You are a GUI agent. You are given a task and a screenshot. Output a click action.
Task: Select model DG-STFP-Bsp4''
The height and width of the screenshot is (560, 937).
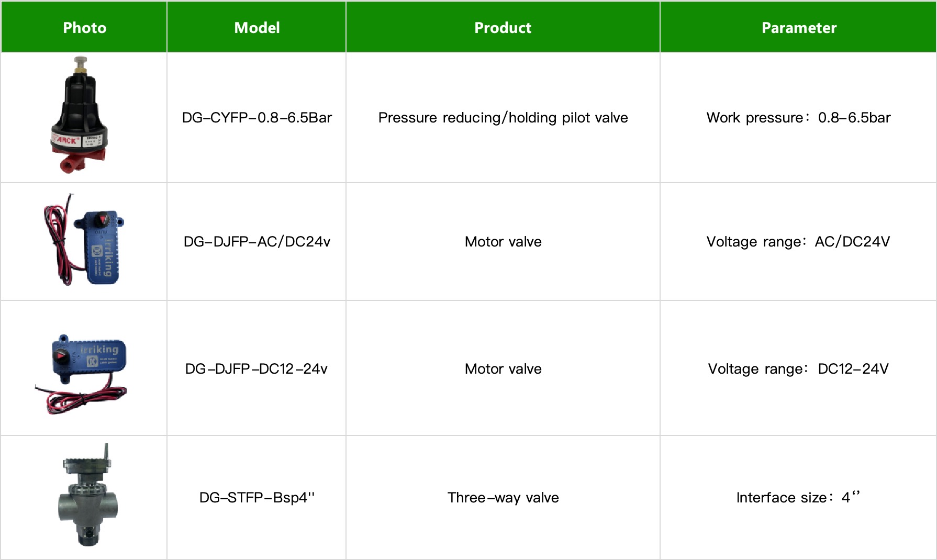click(x=257, y=497)
